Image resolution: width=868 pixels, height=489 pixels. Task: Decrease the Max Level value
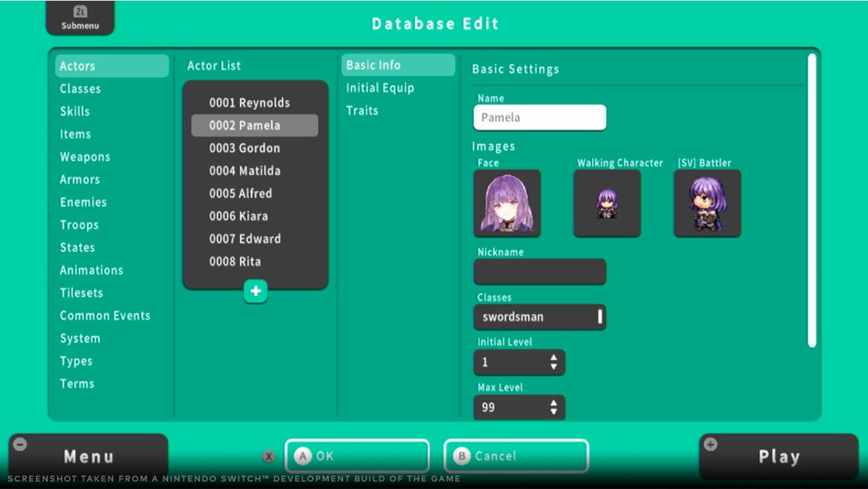point(553,411)
